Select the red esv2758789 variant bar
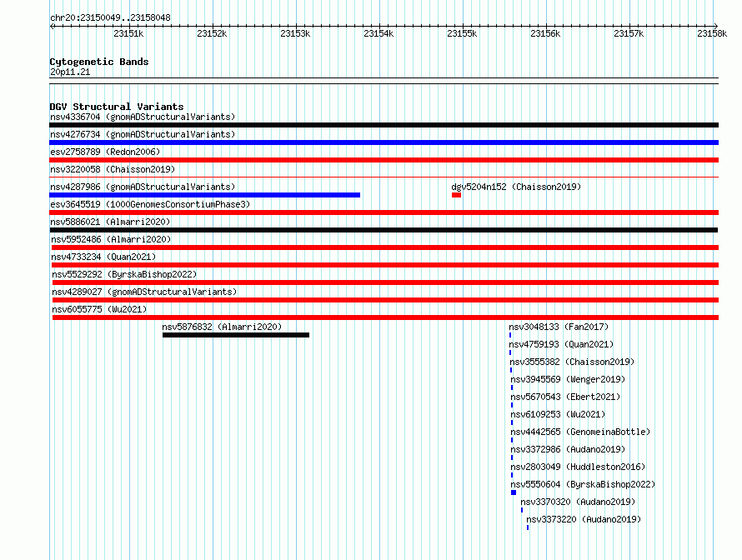 [x=384, y=160]
